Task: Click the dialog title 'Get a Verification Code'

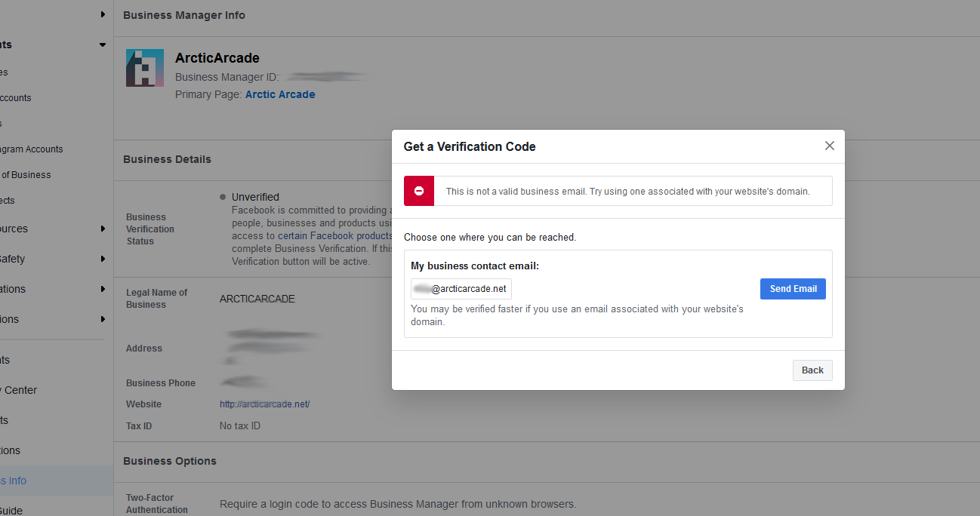Action: coord(470,146)
